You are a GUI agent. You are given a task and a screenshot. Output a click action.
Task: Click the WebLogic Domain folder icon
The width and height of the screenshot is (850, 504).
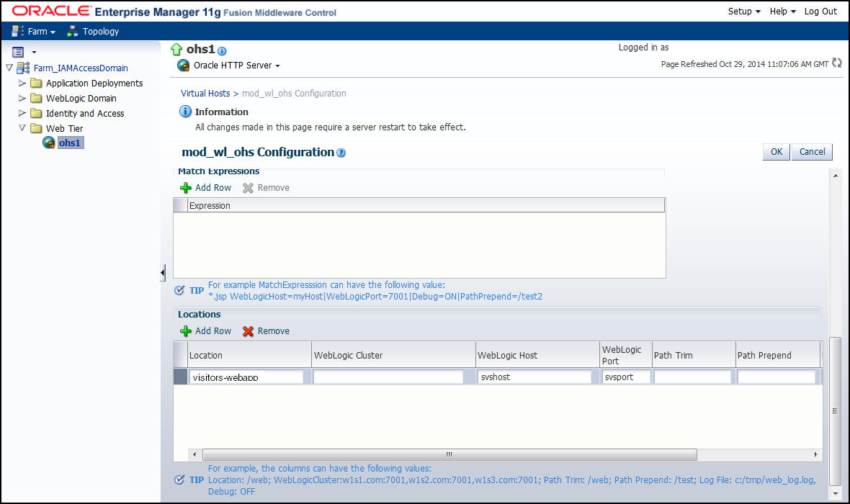(36, 98)
